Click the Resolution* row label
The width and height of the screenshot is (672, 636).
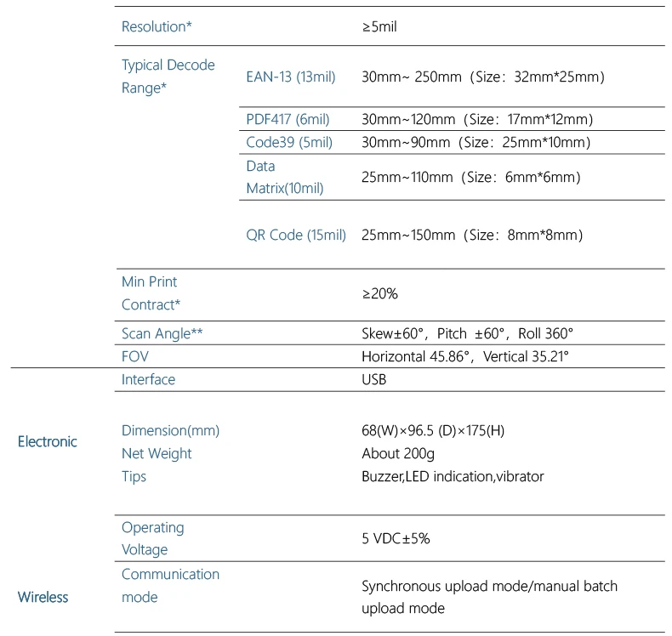tap(157, 26)
